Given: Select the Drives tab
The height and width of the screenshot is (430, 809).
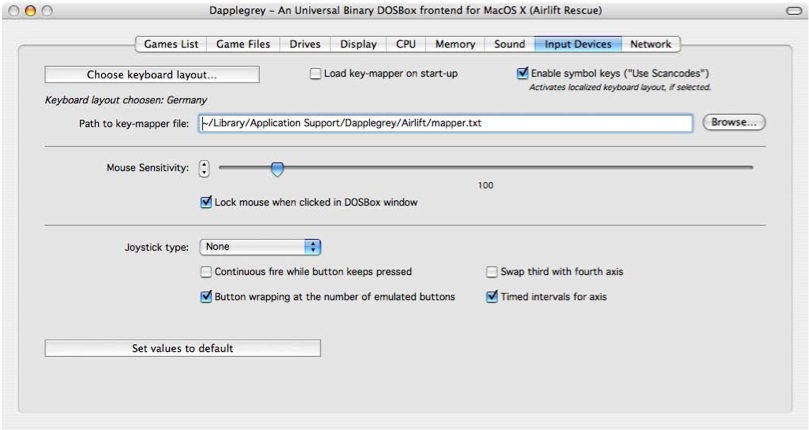Looking at the screenshot, I should (305, 44).
